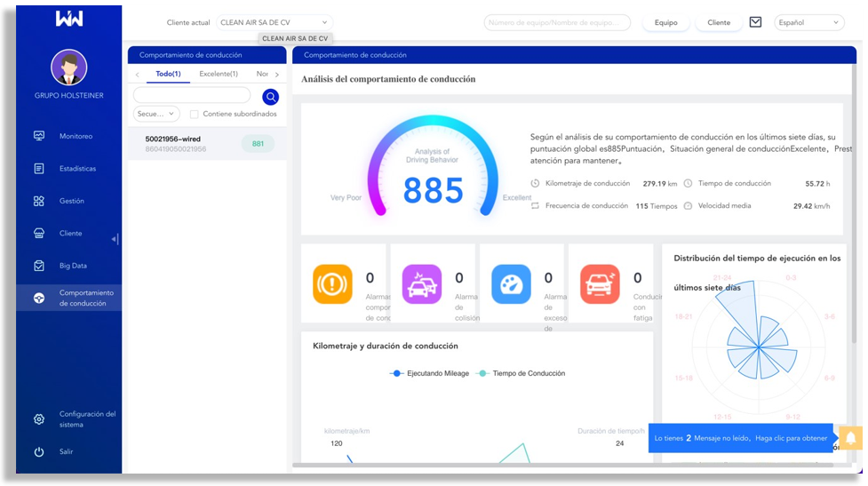Image resolution: width=868 pixels, height=486 pixels.
Task: Open the envelope messages icon
Action: point(755,22)
